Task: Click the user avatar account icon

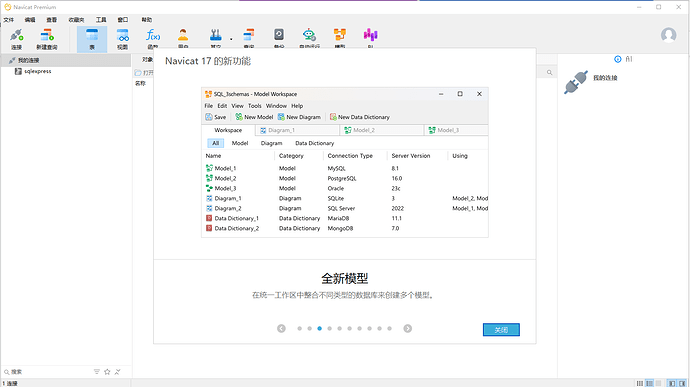Action: pos(668,35)
